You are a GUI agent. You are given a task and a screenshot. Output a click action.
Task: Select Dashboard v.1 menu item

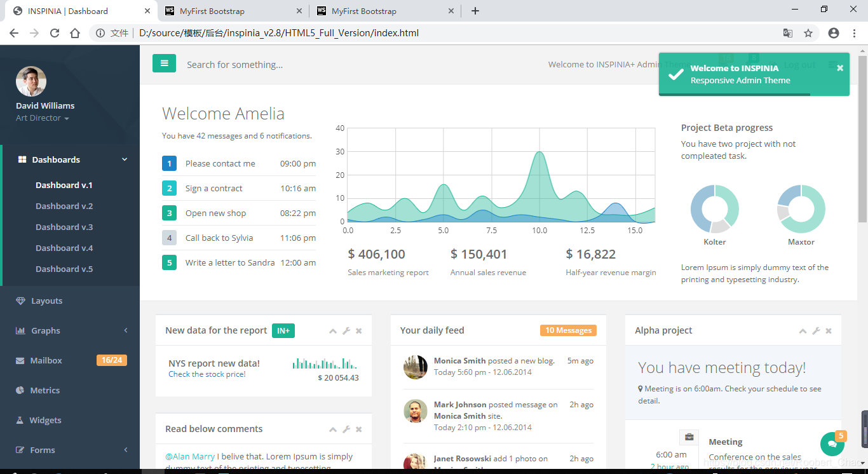pos(64,185)
